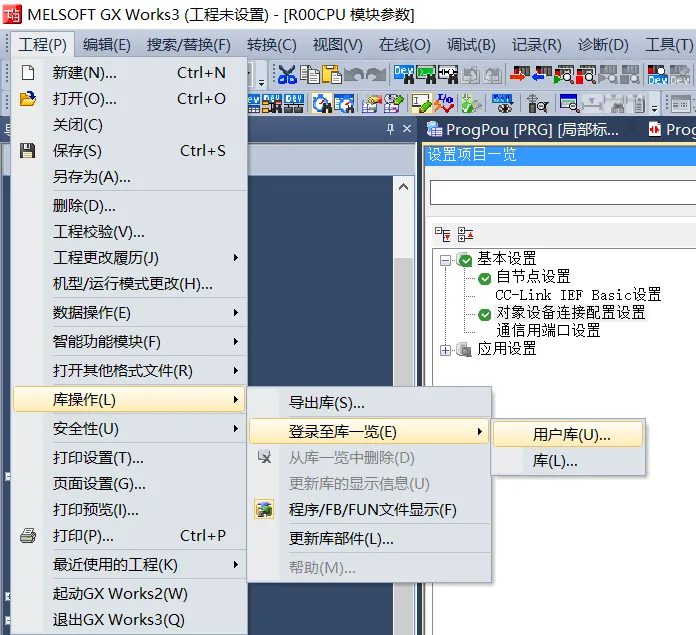This screenshot has height=635, width=696.
Task: Open 安全性(U) submenu
Action: (x=130, y=429)
